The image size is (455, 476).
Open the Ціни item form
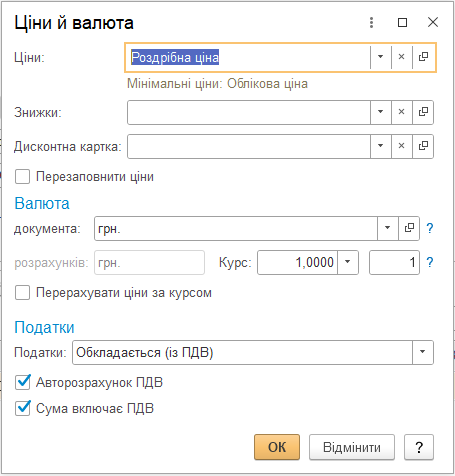[423, 57]
